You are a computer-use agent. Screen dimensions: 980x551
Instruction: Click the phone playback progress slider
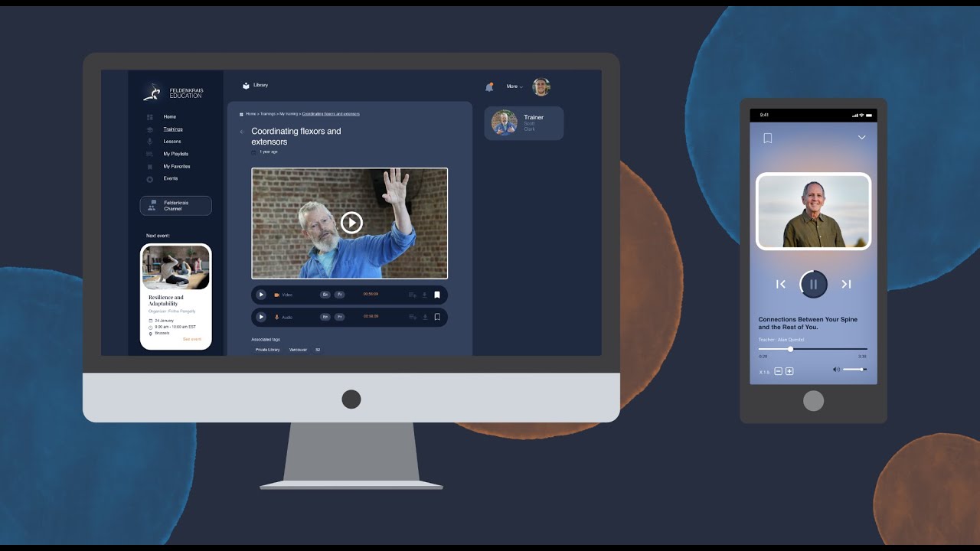[813, 349]
